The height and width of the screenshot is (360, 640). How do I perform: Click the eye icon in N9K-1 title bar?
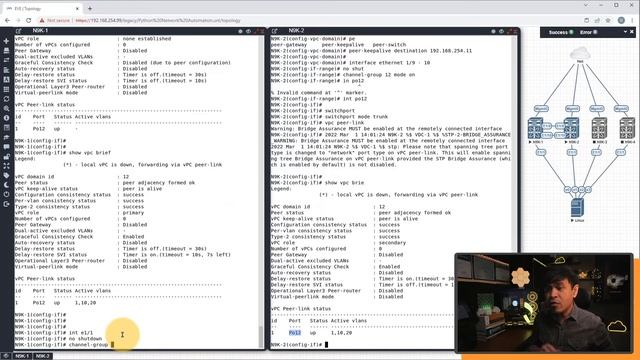[x=248, y=31]
